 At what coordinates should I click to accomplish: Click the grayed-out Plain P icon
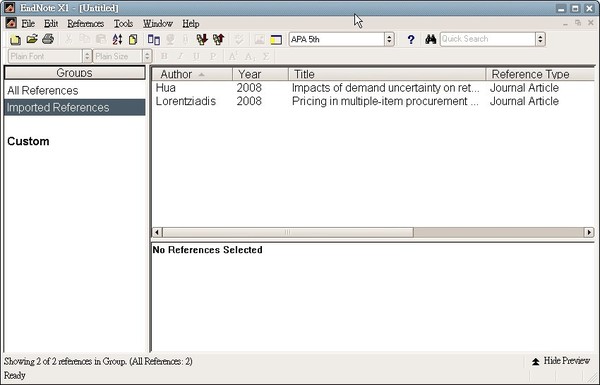click(x=213, y=56)
